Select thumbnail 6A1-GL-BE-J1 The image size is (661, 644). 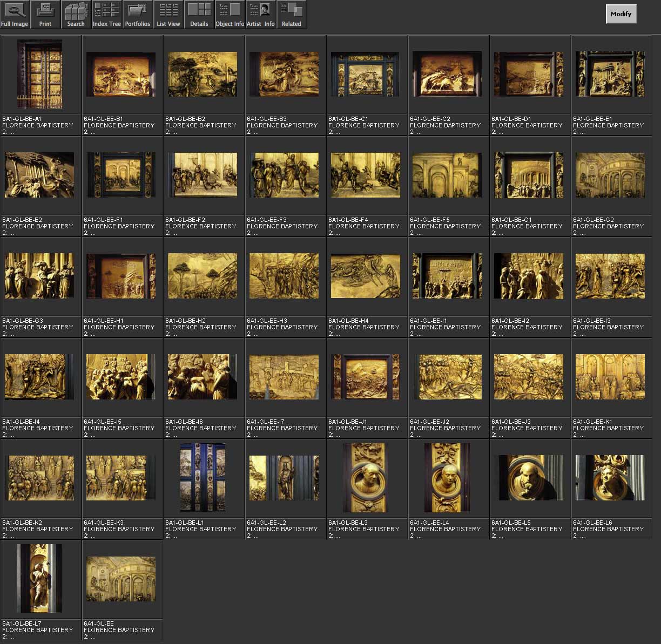(x=366, y=377)
